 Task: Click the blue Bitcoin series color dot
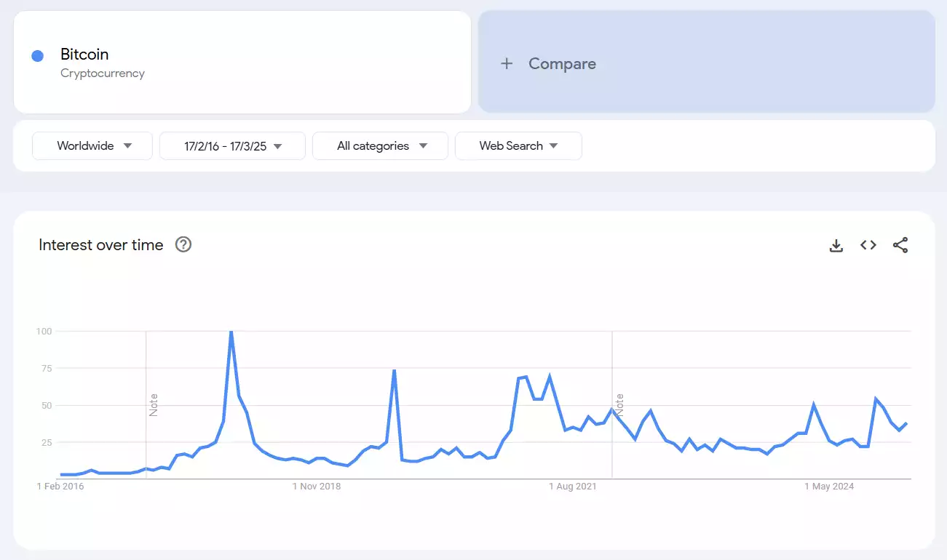tap(37, 55)
